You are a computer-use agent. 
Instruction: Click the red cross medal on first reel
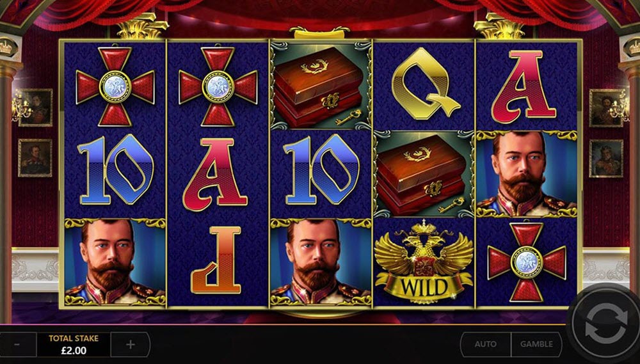(x=115, y=86)
